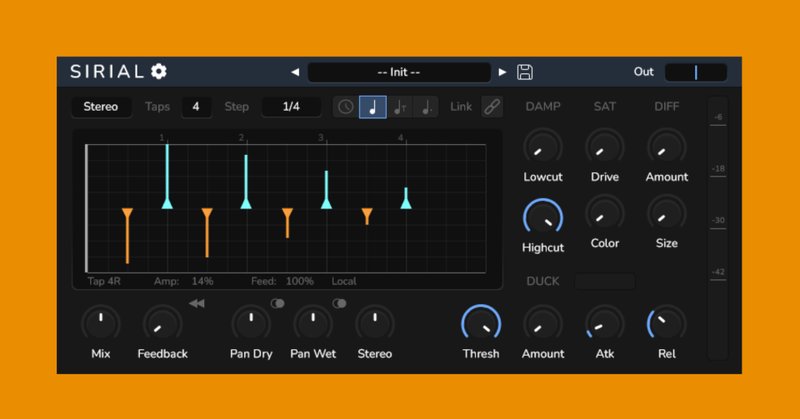This screenshot has width=800, height=419.
Task: Click the output level meter on right
Action: pyautogui.click(x=717, y=227)
